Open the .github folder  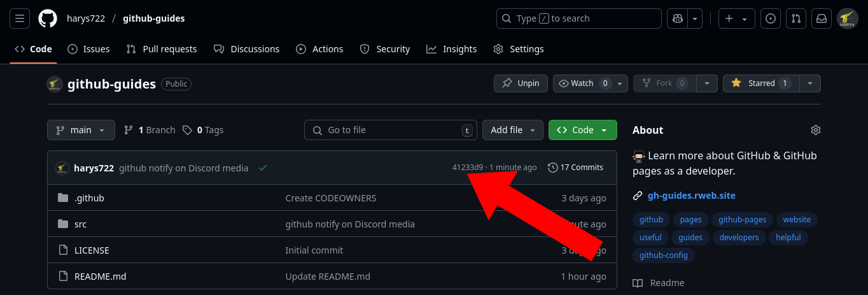(x=89, y=198)
